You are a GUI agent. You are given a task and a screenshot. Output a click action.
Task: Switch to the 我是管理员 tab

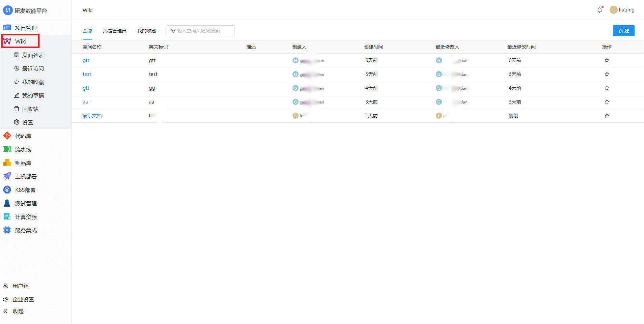114,31
